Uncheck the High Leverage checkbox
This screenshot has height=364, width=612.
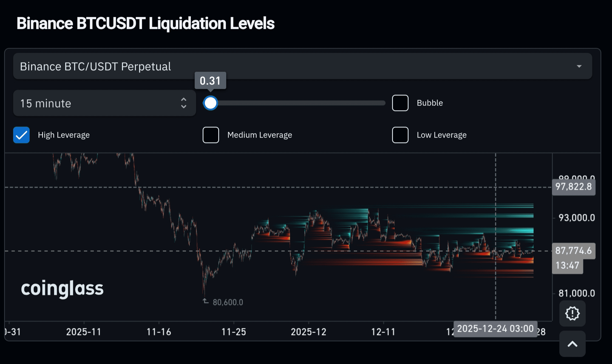[21, 135]
